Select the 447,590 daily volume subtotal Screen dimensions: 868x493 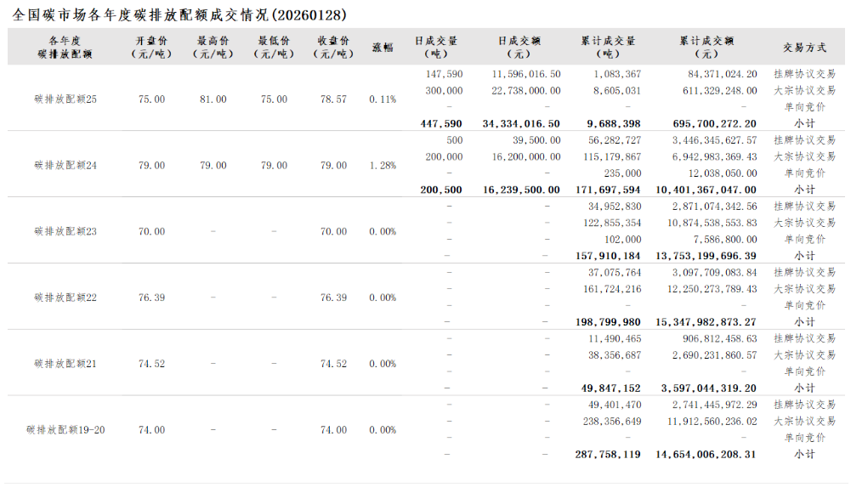point(441,123)
